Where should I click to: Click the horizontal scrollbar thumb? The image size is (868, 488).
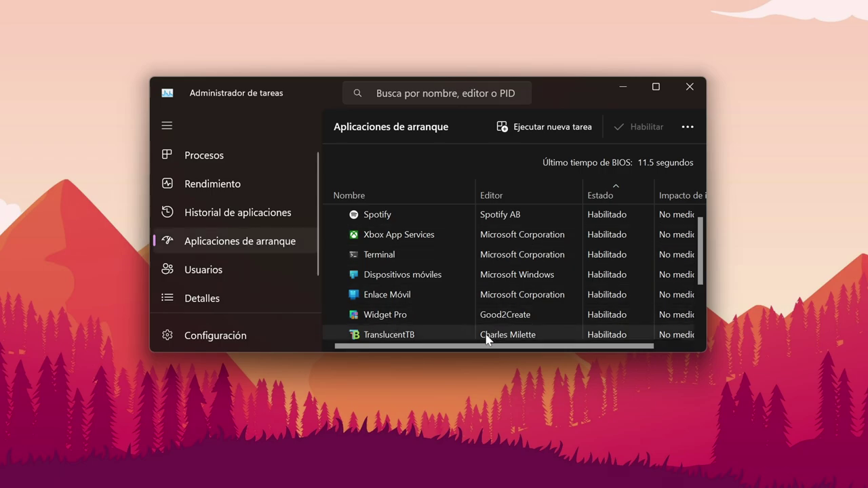[494, 346]
